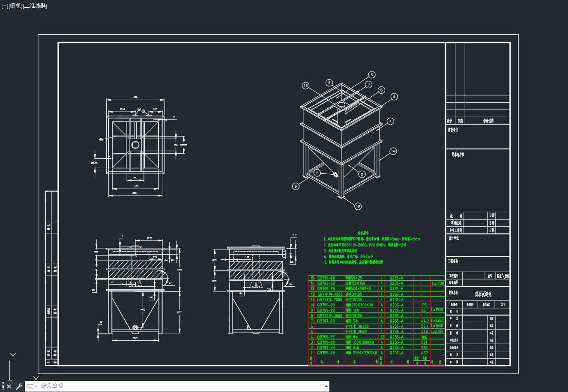Select the 钢板 2200X2200X8 cell
The height and width of the screenshot is (392, 568).
[362, 353]
